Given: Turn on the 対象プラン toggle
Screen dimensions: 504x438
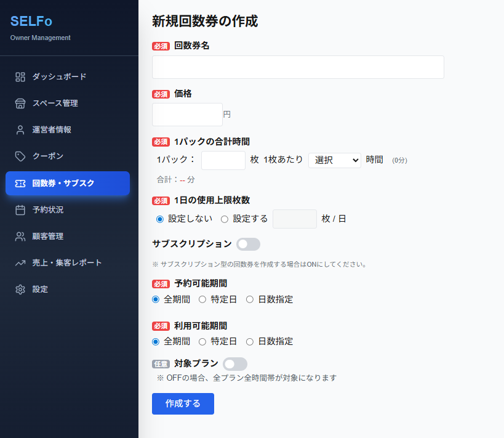Looking at the screenshot, I should [235, 364].
